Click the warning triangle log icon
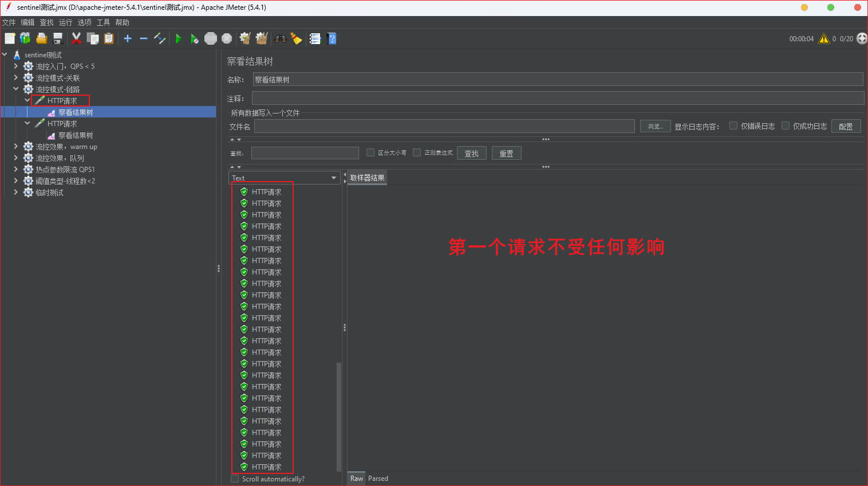The image size is (868, 486). pyautogui.click(x=824, y=38)
